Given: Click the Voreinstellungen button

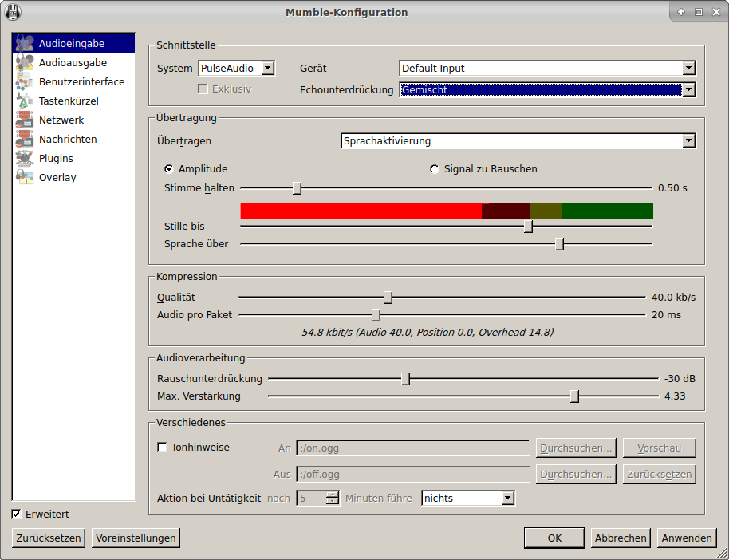Looking at the screenshot, I should pyautogui.click(x=136, y=538).
